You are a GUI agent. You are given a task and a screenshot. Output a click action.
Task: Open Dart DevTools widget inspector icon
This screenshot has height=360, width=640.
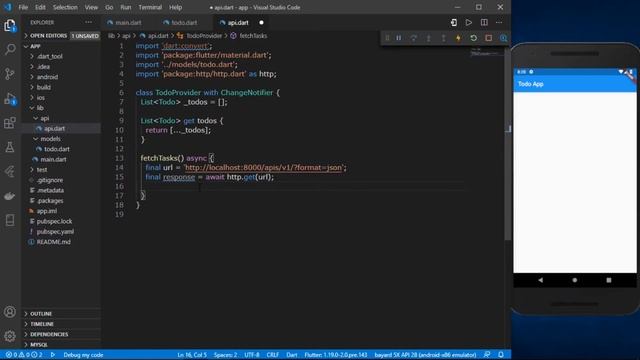503,38
